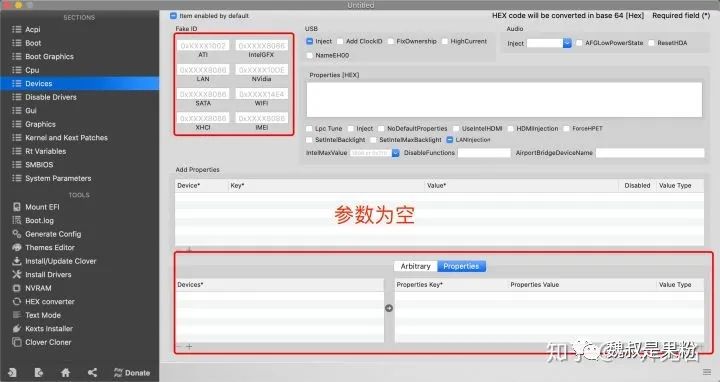Click the export configuration icon in bottom bar
The height and width of the screenshot is (382, 720).
tap(39, 372)
